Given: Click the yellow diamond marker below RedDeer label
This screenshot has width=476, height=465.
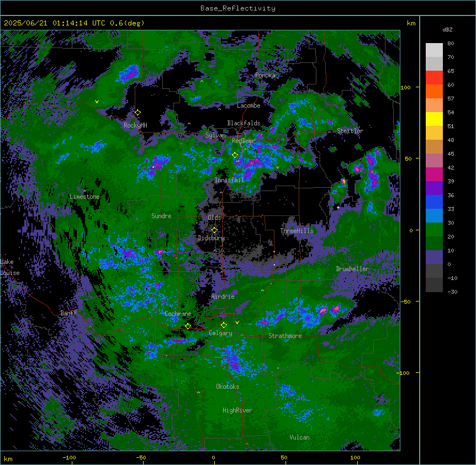Looking at the screenshot, I should 235,155.
